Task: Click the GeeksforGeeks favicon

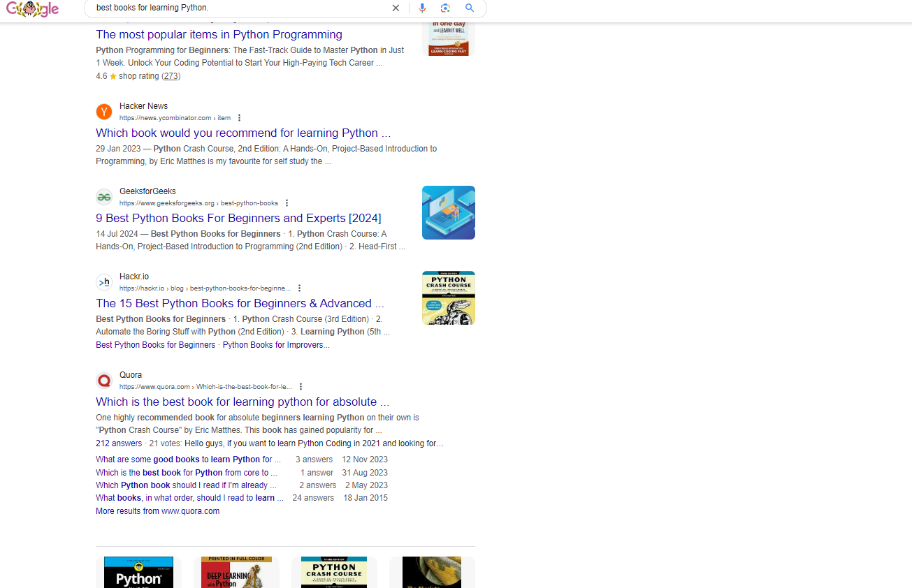Action: pos(104,197)
